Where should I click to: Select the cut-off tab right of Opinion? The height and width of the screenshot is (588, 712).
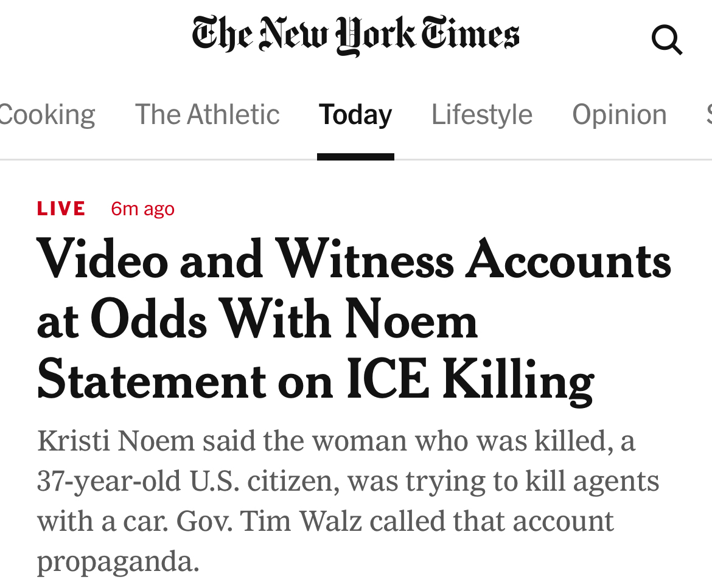coord(708,114)
